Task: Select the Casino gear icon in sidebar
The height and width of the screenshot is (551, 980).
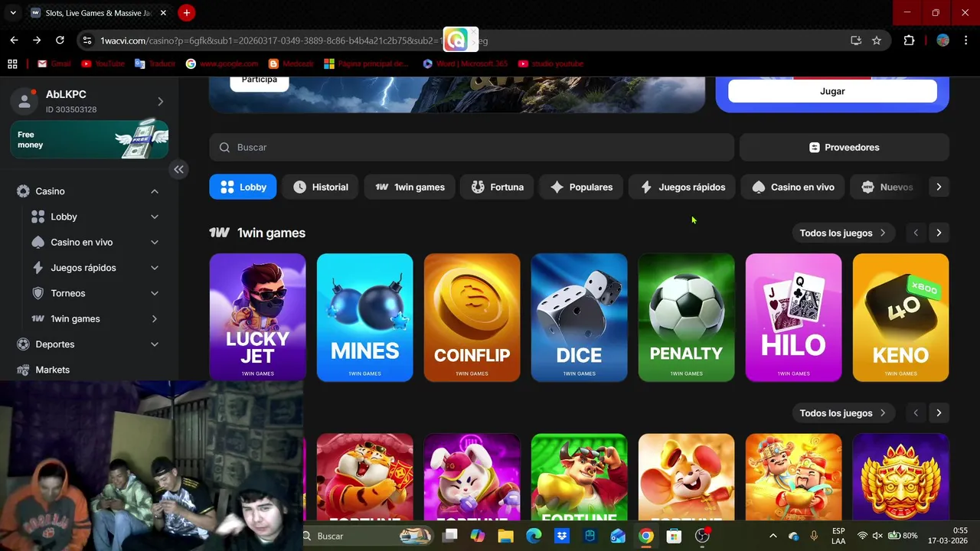Action: 23,191
